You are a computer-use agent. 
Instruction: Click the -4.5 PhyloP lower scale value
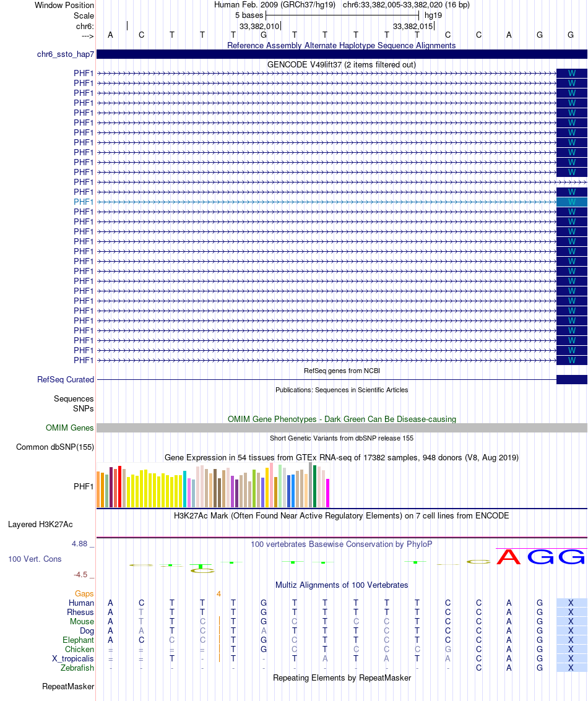pos(80,575)
